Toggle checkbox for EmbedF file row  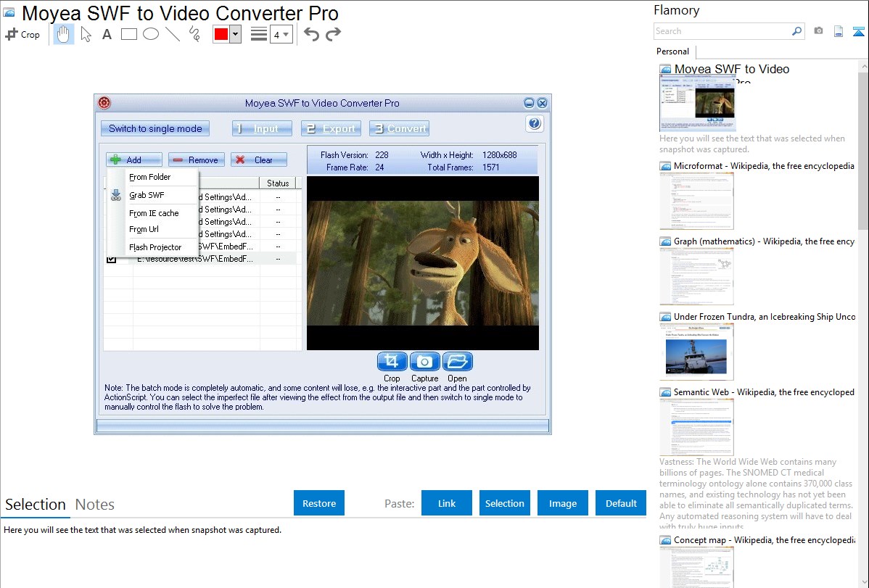tap(112, 260)
